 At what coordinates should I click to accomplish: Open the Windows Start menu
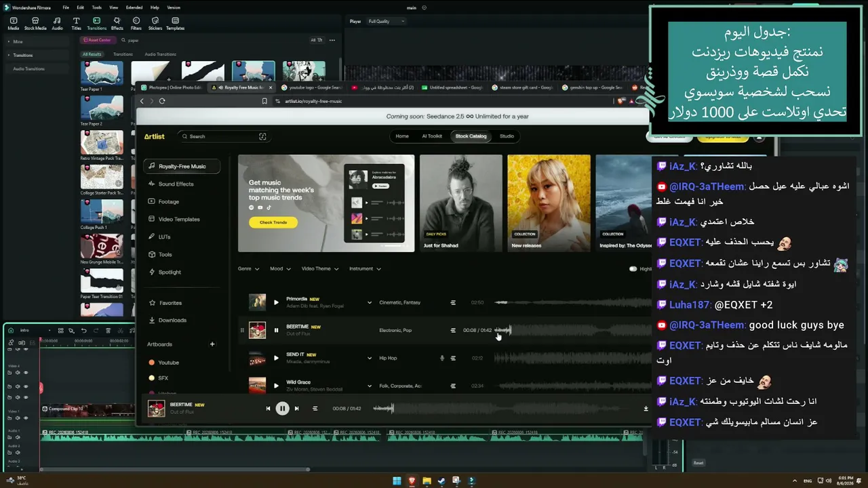(x=397, y=481)
